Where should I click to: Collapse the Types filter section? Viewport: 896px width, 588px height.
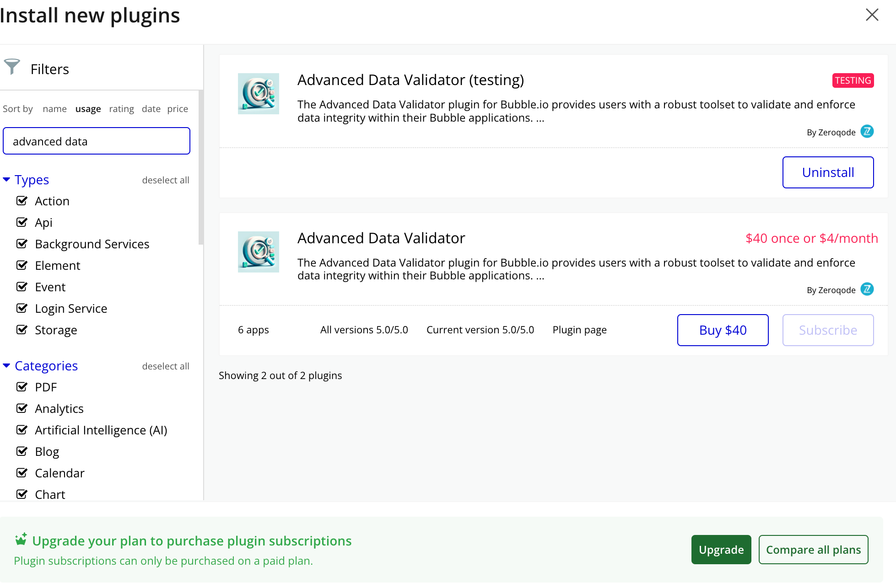pos(26,180)
